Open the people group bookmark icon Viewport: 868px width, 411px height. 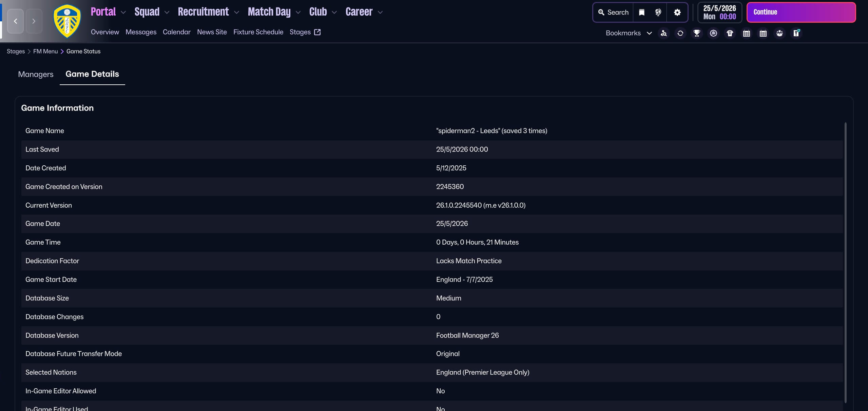[779, 33]
